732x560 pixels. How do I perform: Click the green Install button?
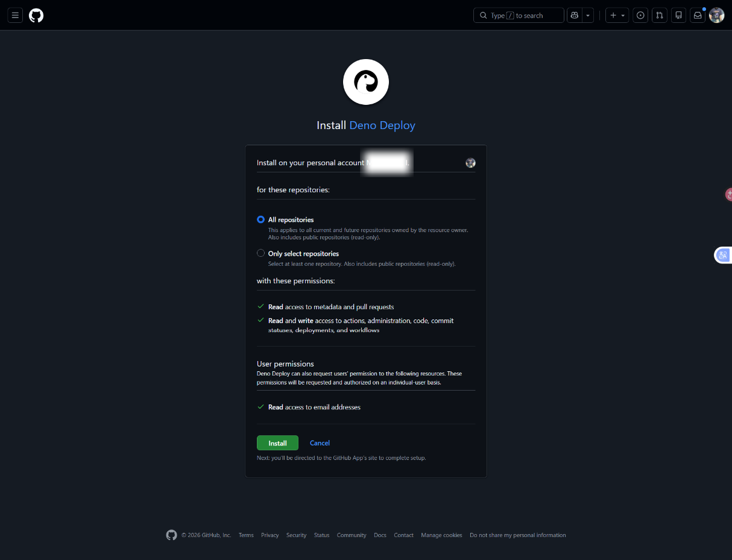point(277,443)
